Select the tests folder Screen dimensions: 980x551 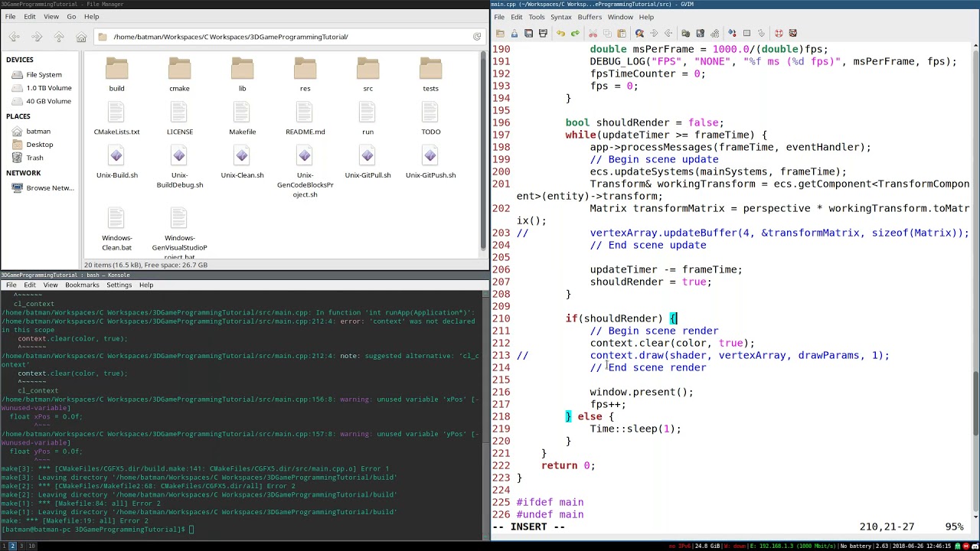pyautogui.click(x=430, y=75)
